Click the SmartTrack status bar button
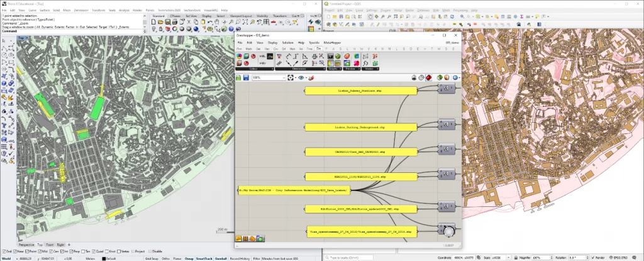 coord(204,258)
